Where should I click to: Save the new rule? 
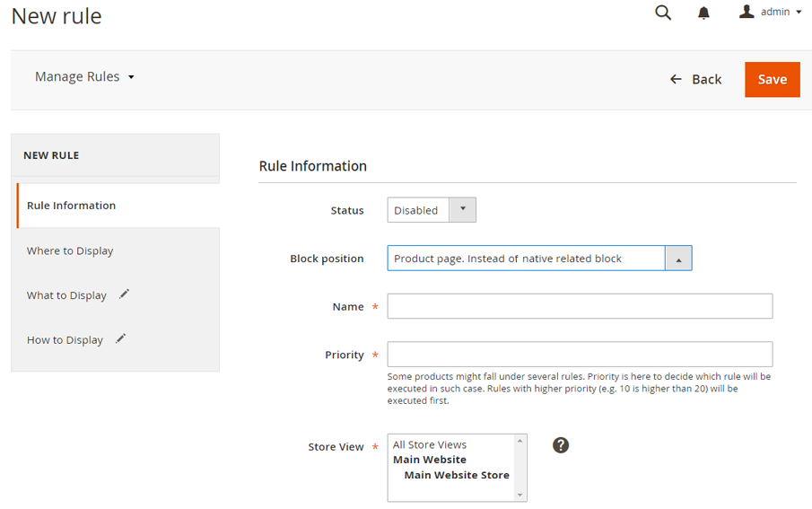pos(773,79)
